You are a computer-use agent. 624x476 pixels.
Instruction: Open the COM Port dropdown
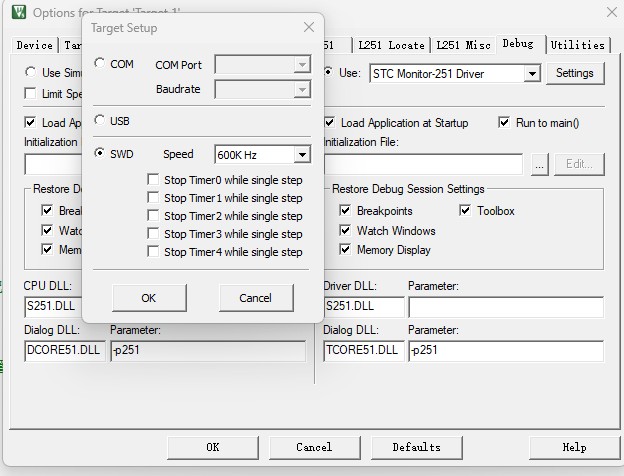[301, 65]
